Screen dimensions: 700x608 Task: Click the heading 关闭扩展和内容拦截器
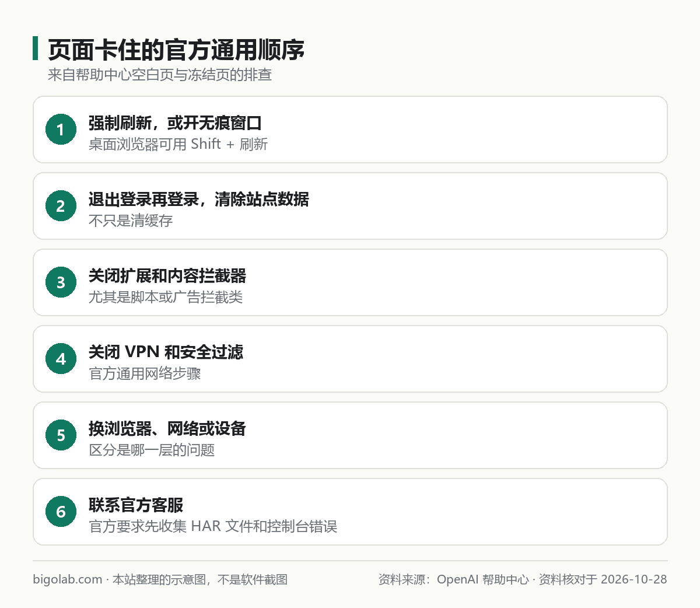click(167, 276)
